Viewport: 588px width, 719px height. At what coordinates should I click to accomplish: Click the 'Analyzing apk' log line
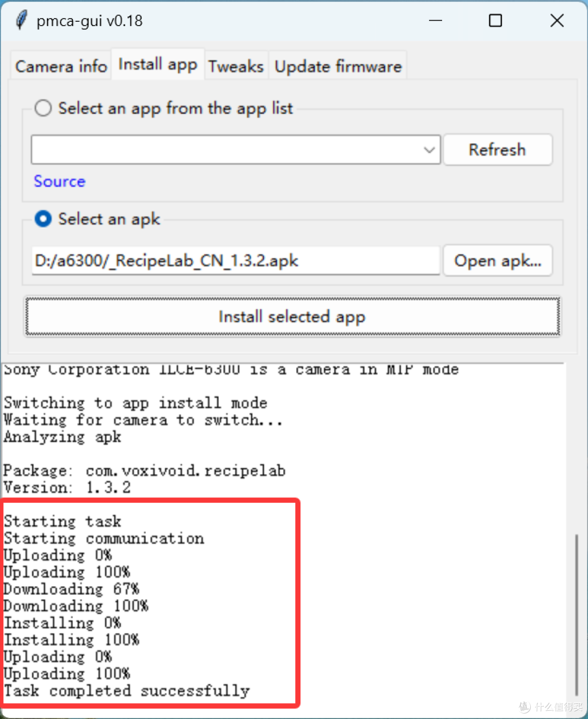[62, 437]
